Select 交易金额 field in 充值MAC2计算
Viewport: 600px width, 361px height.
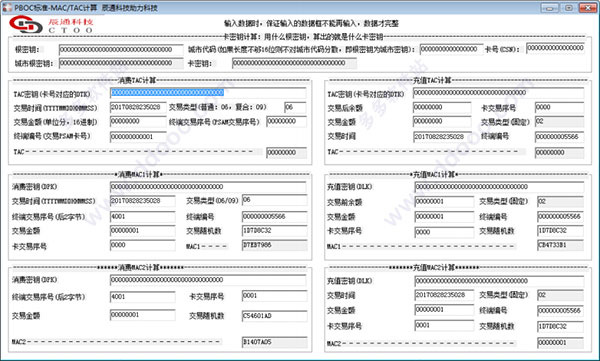[x=444, y=310]
